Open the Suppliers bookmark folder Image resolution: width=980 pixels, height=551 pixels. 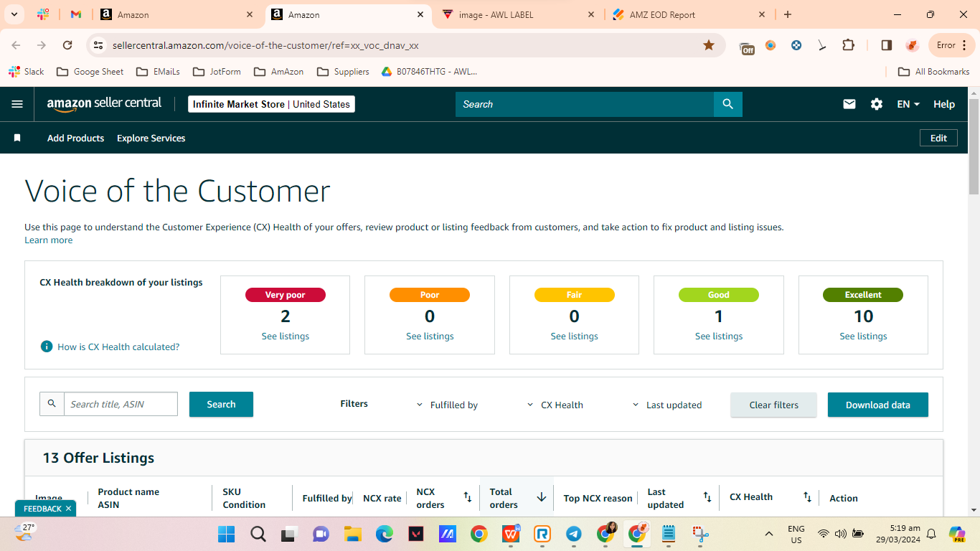coord(343,72)
